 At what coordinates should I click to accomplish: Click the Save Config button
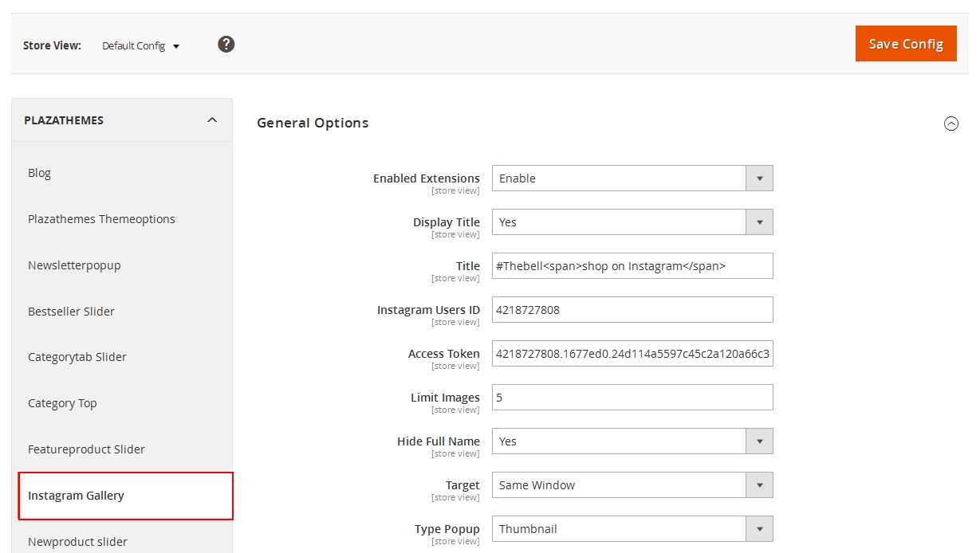click(x=905, y=44)
